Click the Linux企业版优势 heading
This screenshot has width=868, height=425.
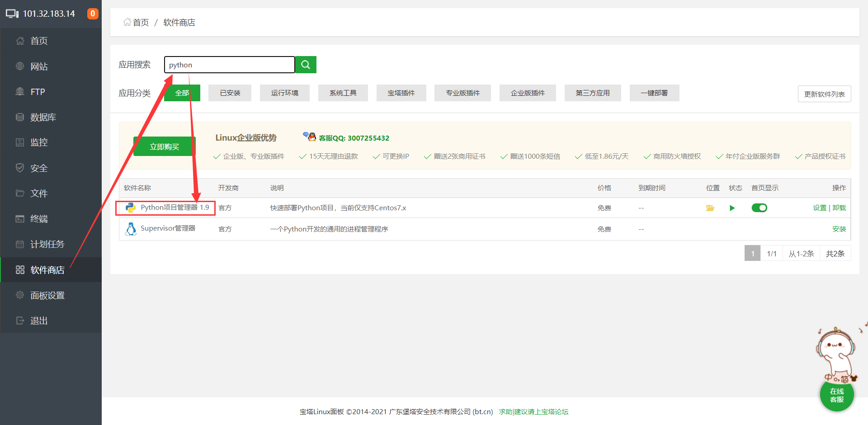[246, 138]
